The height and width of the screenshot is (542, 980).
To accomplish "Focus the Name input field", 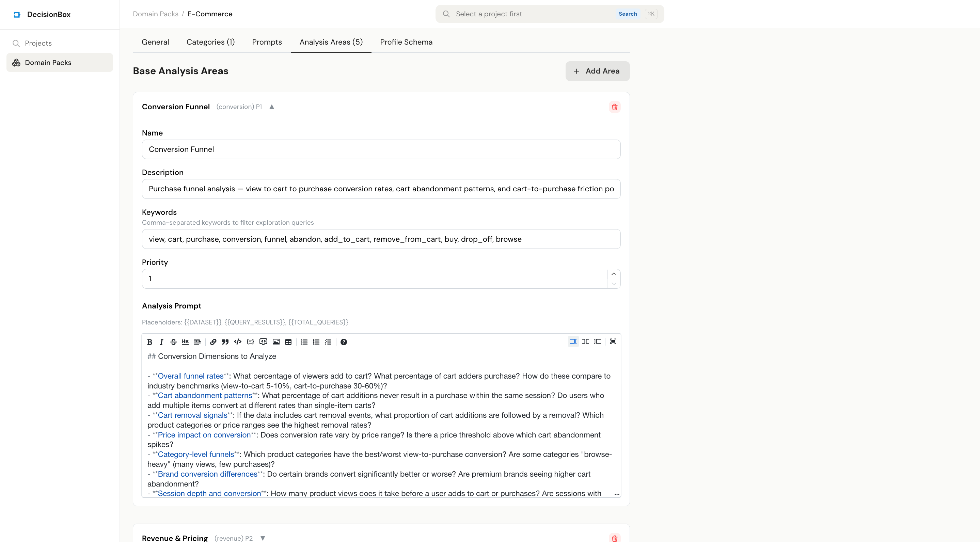I will (381, 149).
